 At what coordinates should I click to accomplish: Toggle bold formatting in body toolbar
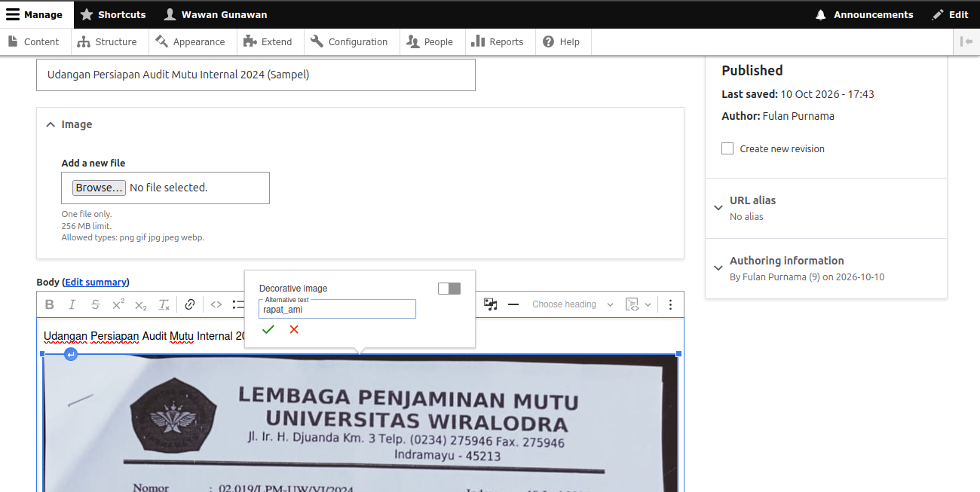50,304
